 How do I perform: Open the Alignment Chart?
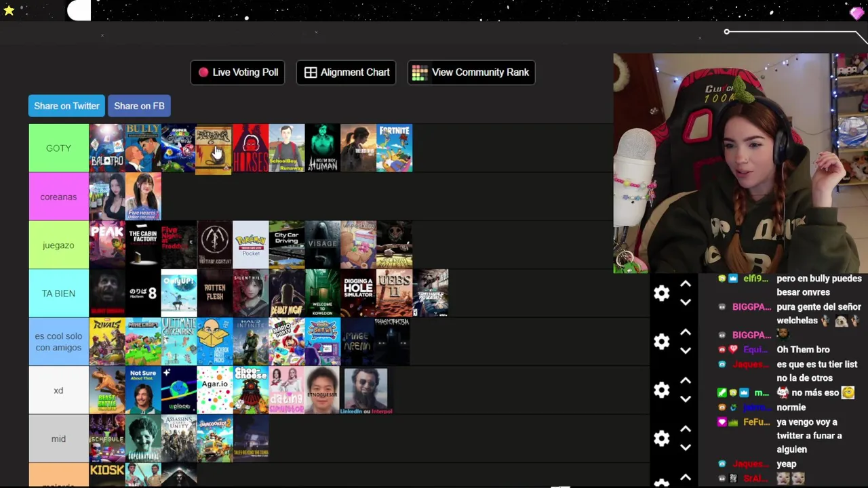(347, 73)
